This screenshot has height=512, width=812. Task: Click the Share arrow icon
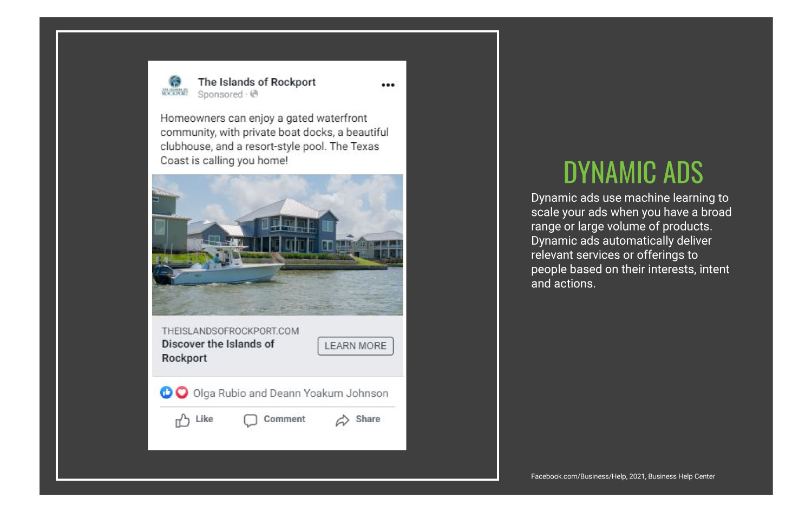coord(342,421)
